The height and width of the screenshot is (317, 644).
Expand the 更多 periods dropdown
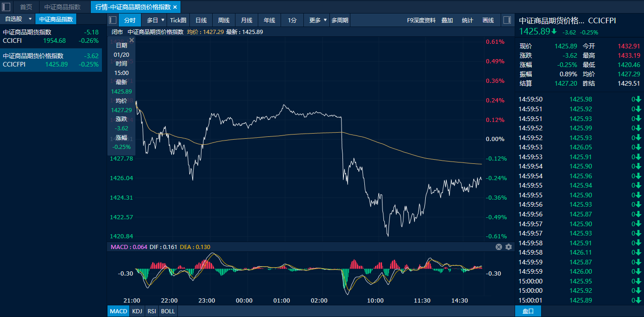click(x=325, y=20)
